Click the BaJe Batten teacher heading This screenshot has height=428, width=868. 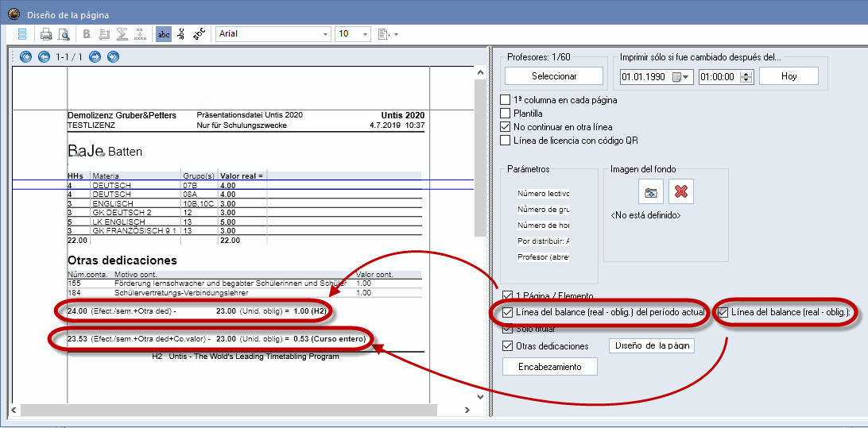coord(105,150)
